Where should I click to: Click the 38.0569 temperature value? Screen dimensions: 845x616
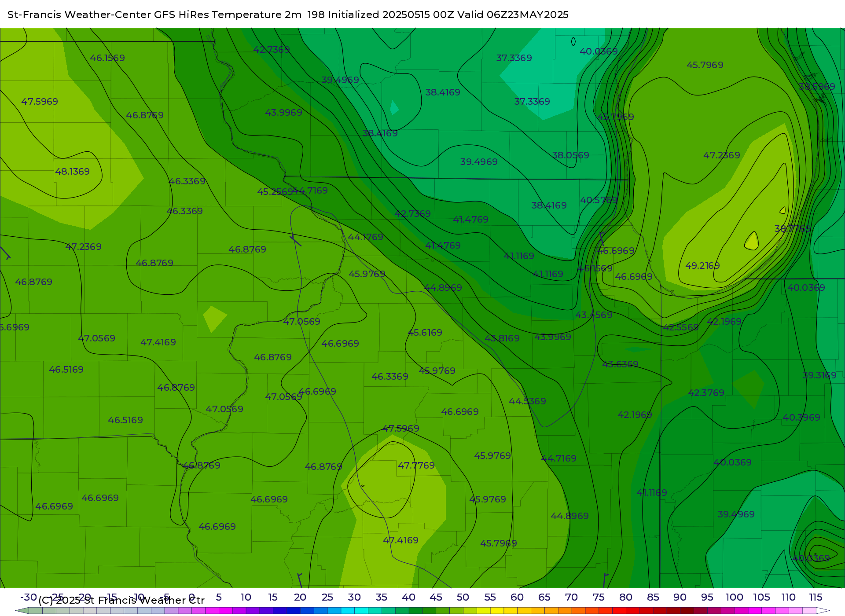tap(570, 155)
